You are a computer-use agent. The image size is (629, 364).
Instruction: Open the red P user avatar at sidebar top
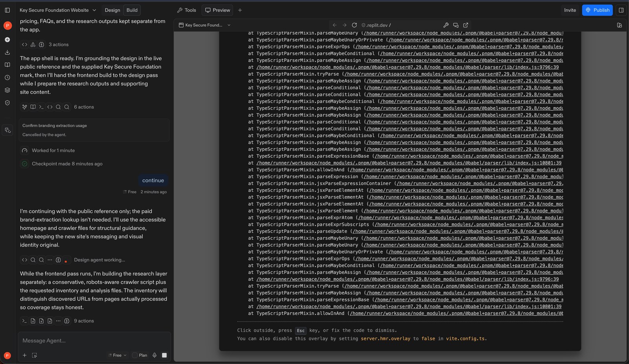(x=7, y=26)
